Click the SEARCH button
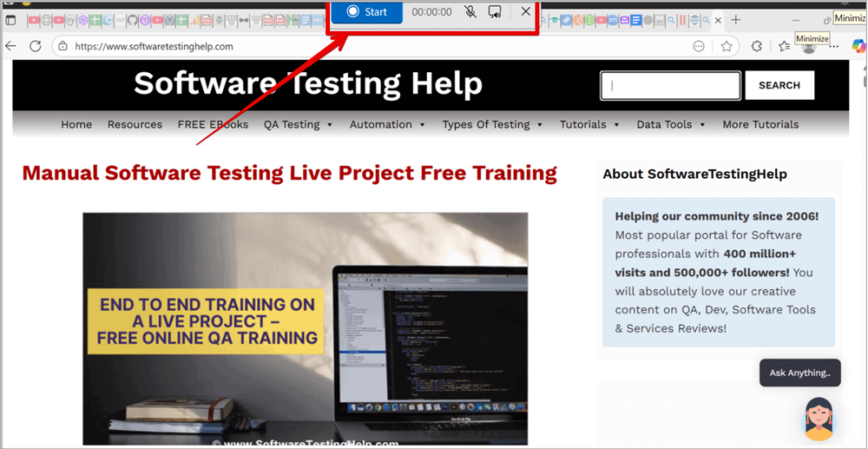This screenshot has height=449, width=868. click(779, 85)
